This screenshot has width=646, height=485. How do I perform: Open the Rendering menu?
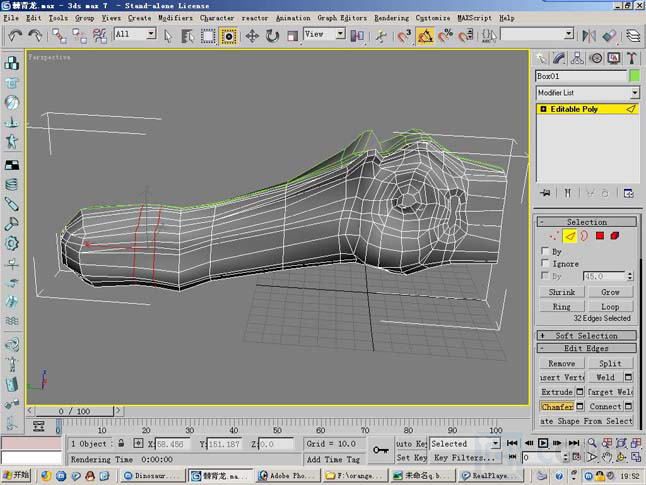[x=391, y=18]
